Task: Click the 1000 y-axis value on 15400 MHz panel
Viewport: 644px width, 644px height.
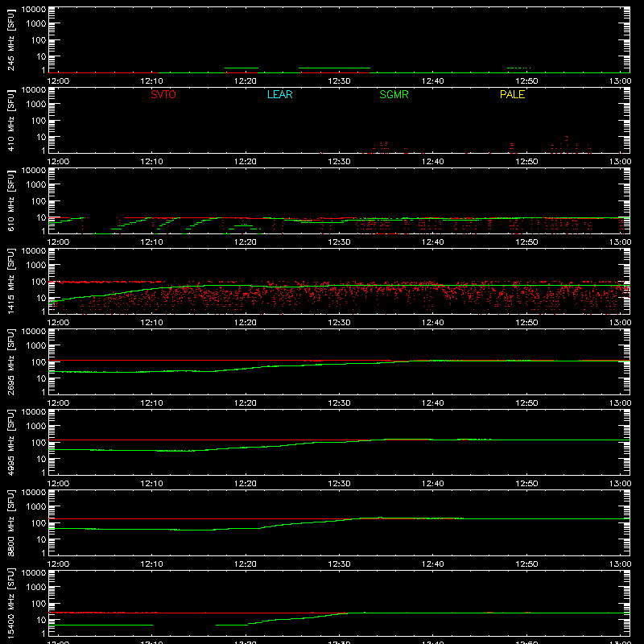Action: tap(36, 588)
